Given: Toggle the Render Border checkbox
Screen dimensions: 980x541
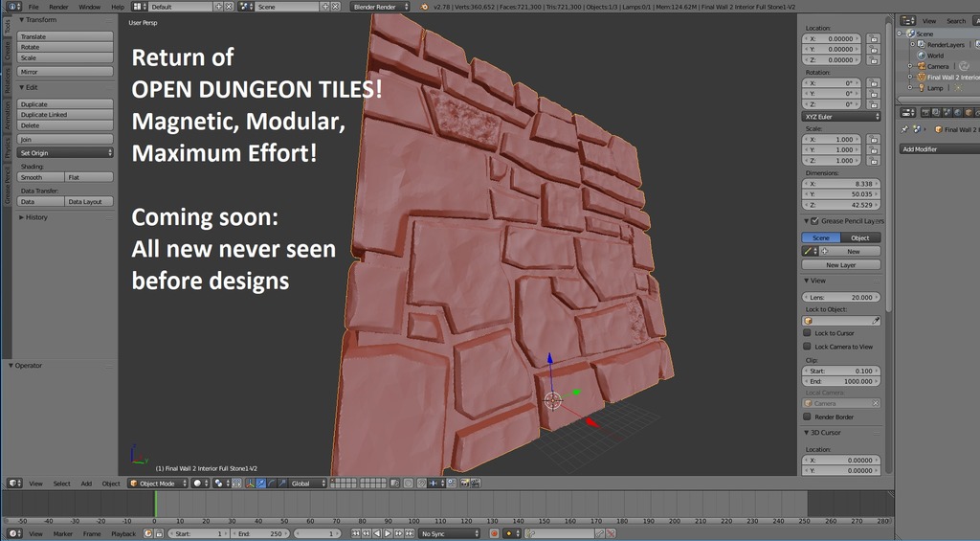Looking at the screenshot, I should coord(808,417).
